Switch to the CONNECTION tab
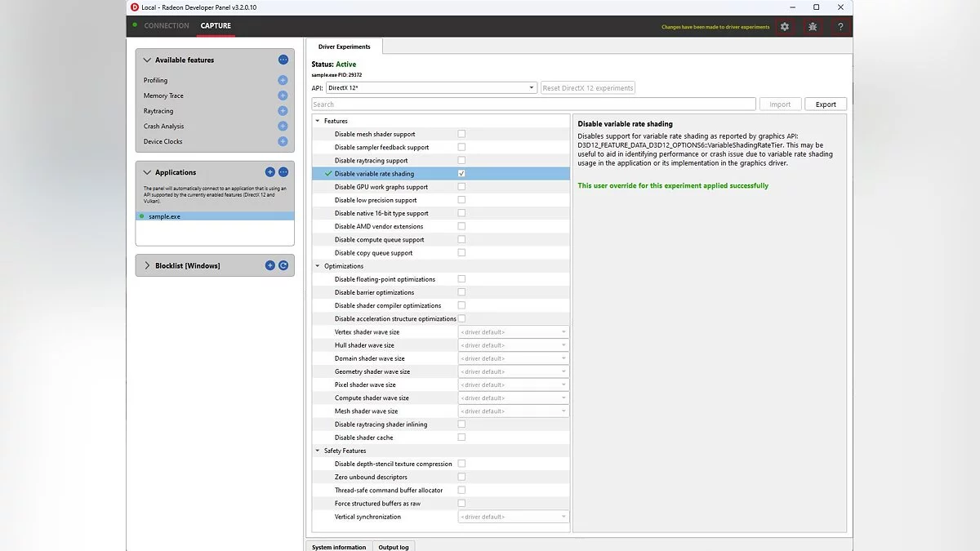The image size is (980, 551). coord(166,26)
